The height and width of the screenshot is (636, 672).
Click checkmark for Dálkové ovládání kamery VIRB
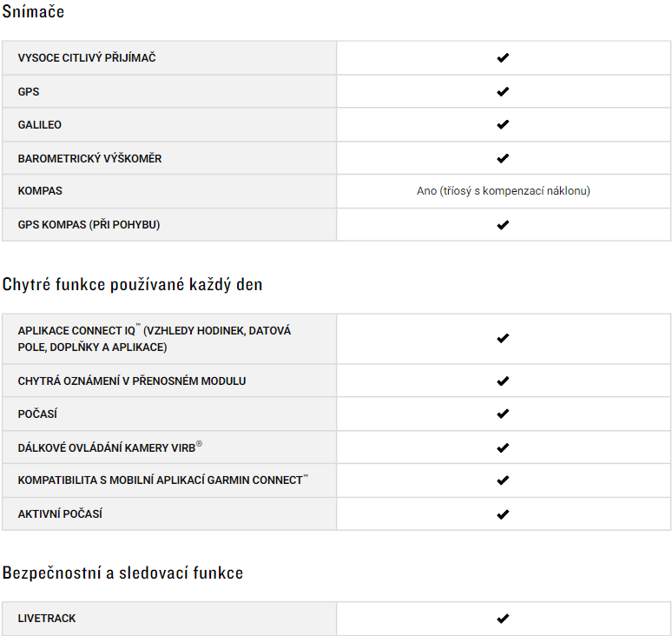click(x=503, y=447)
